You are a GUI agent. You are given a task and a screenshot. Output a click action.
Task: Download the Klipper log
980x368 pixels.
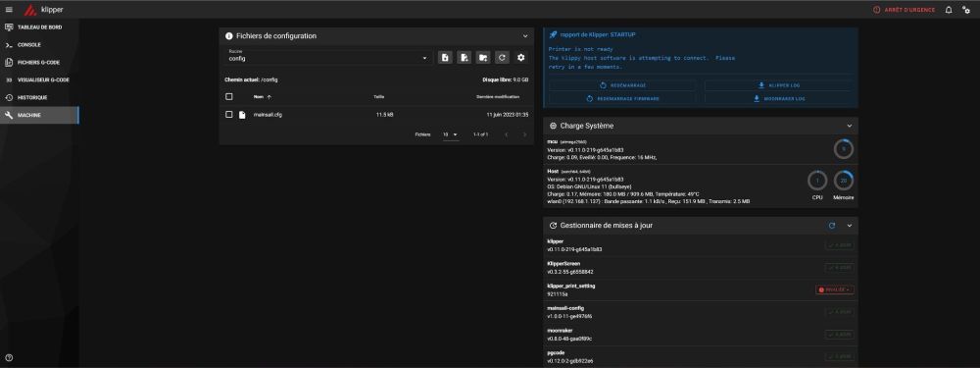point(778,85)
